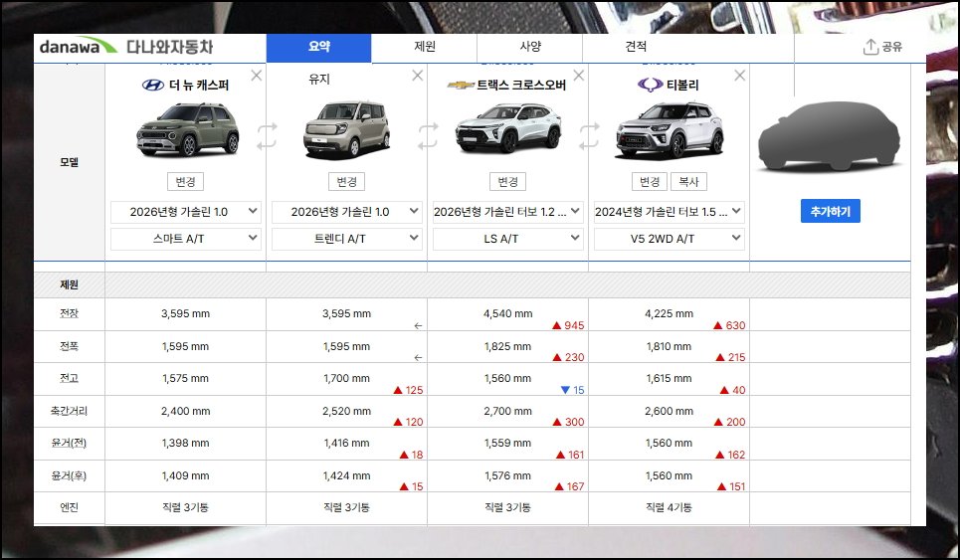Open the LS A/T trim dropdown

point(507,239)
